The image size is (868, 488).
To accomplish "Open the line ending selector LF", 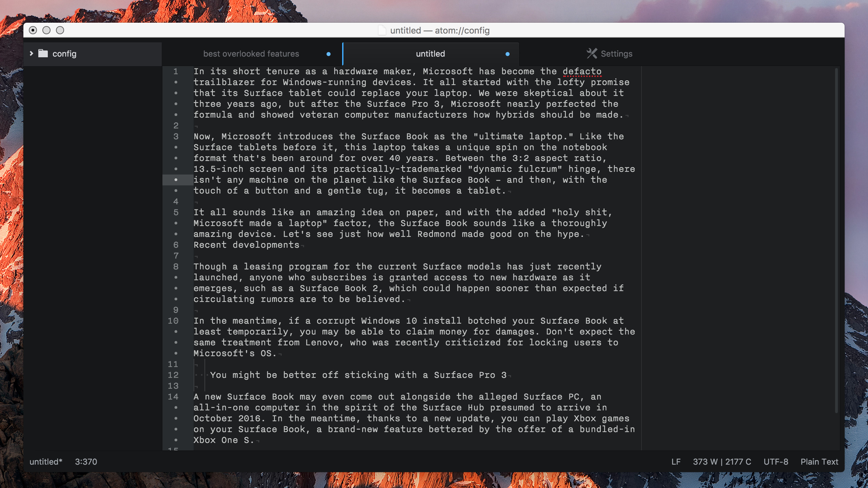I will point(676,462).
